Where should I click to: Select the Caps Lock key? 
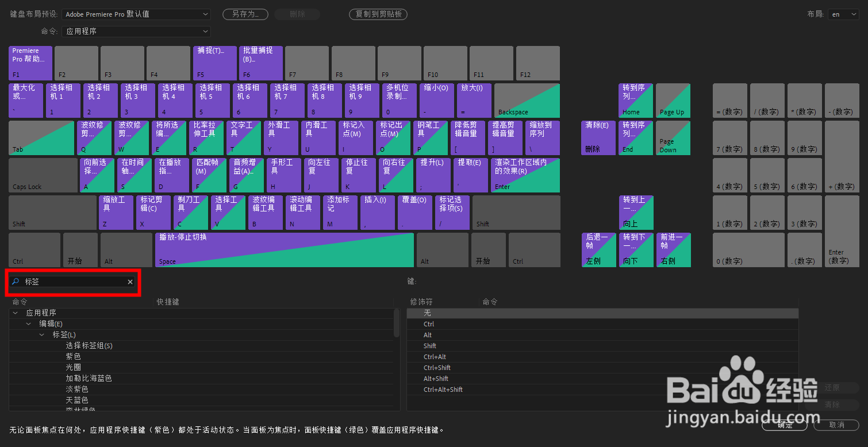click(x=43, y=175)
